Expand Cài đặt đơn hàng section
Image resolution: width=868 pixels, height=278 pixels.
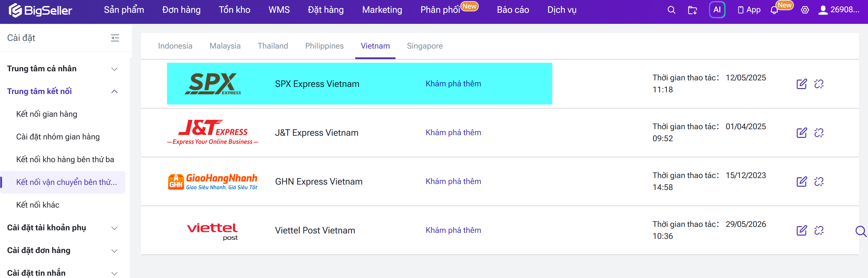(63, 250)
